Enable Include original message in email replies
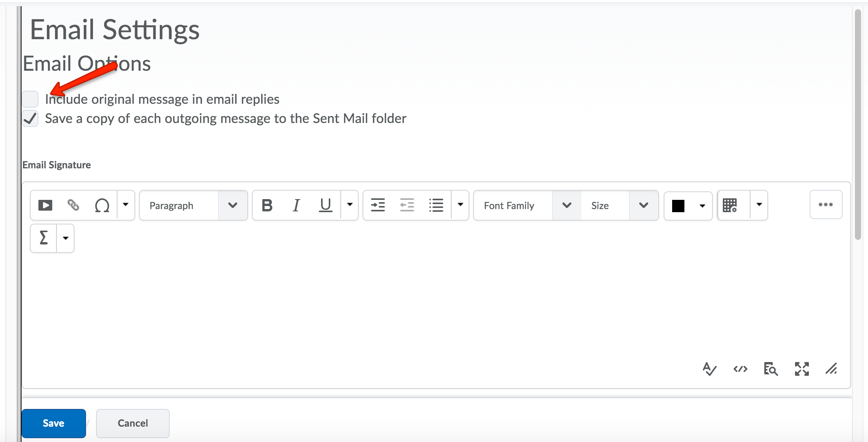 [30, 99]
